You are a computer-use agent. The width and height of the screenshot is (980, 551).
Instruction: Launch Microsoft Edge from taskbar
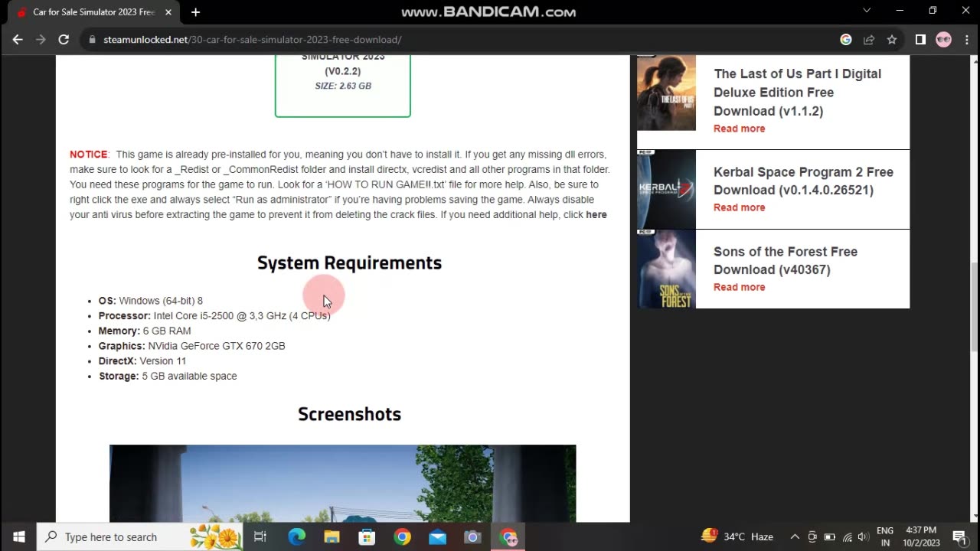(x=296, y=536)
